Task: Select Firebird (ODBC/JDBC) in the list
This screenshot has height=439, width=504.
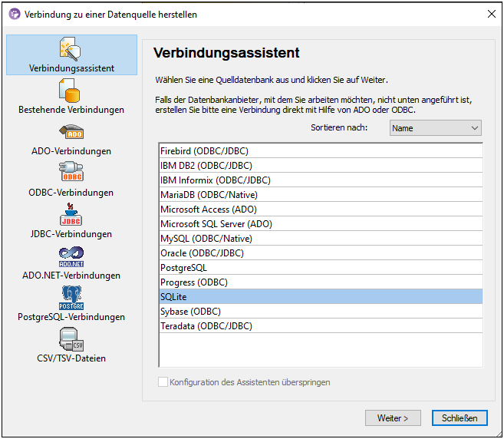Action: (x=204, y=151)
